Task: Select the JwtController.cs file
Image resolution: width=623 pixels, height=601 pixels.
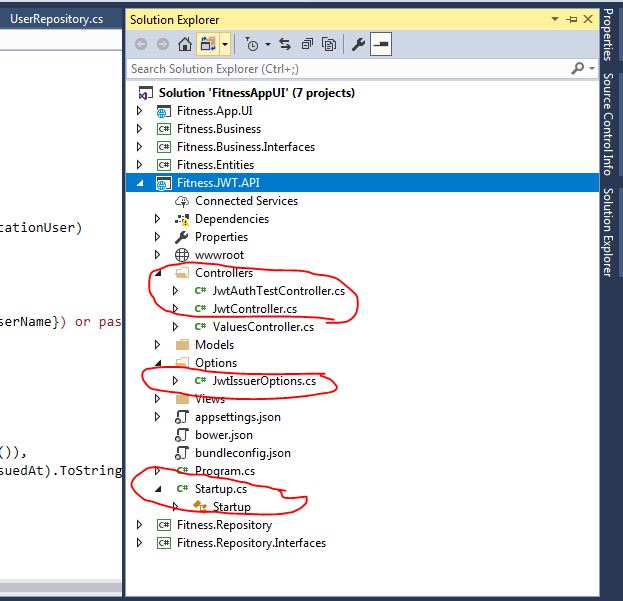Action: tap(255, 309)
